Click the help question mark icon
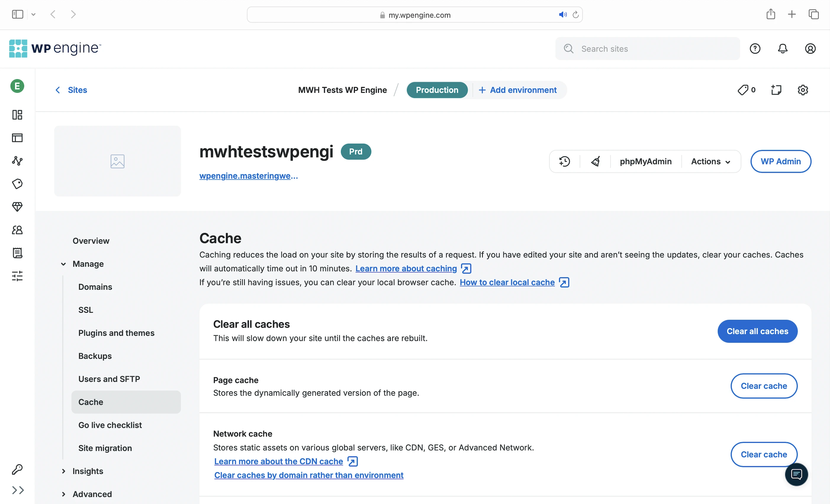This screenshot has height=504, width=830. pyautogui.click(x=755, y=49)
